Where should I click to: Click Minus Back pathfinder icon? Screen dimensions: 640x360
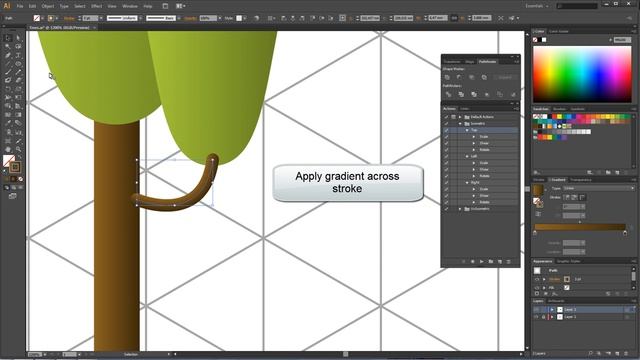(513, 94)
